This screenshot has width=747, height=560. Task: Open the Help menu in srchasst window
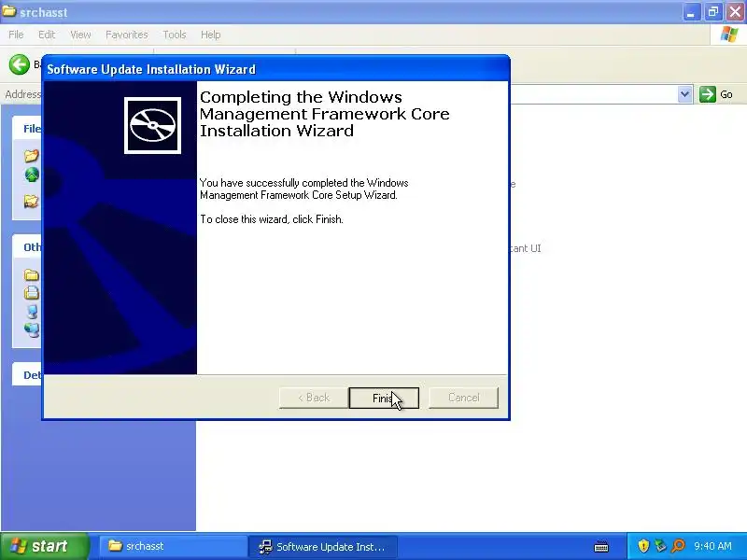click(x=211, y=35)
